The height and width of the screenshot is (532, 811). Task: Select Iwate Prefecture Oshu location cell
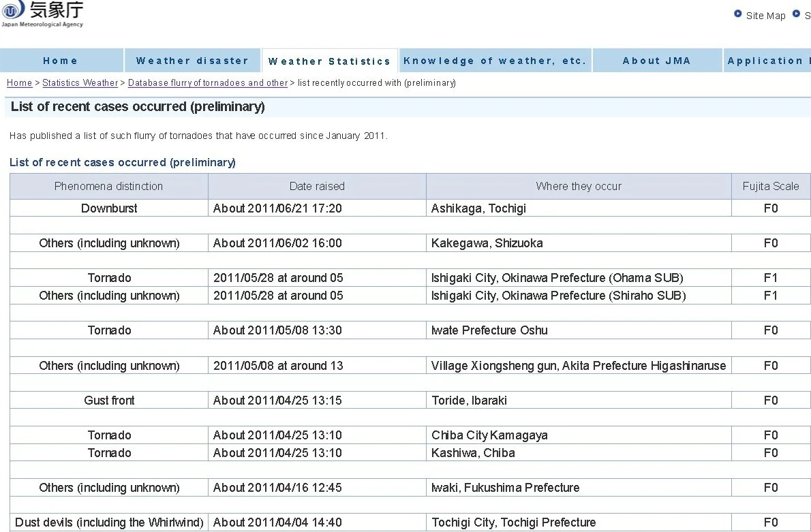click(x=579, y=330)
